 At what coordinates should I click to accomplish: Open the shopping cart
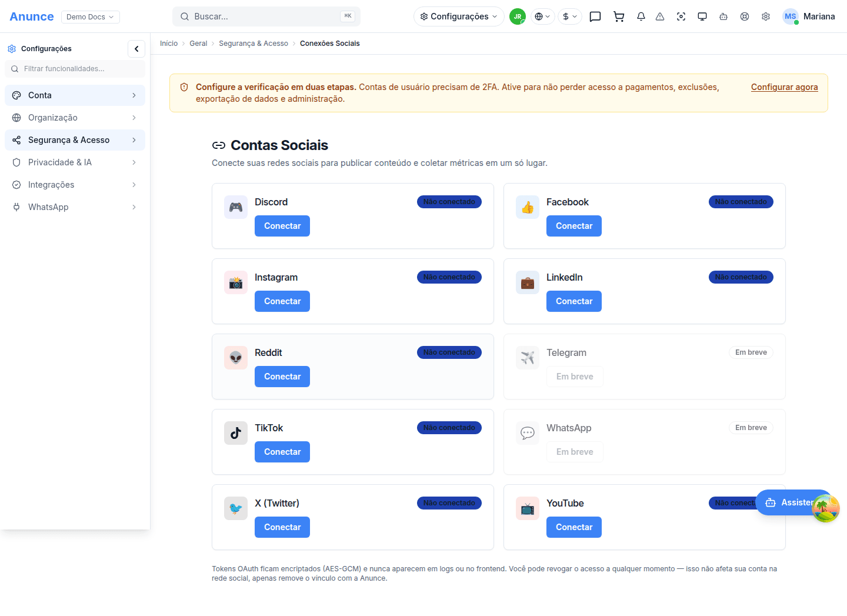[619, 16]
